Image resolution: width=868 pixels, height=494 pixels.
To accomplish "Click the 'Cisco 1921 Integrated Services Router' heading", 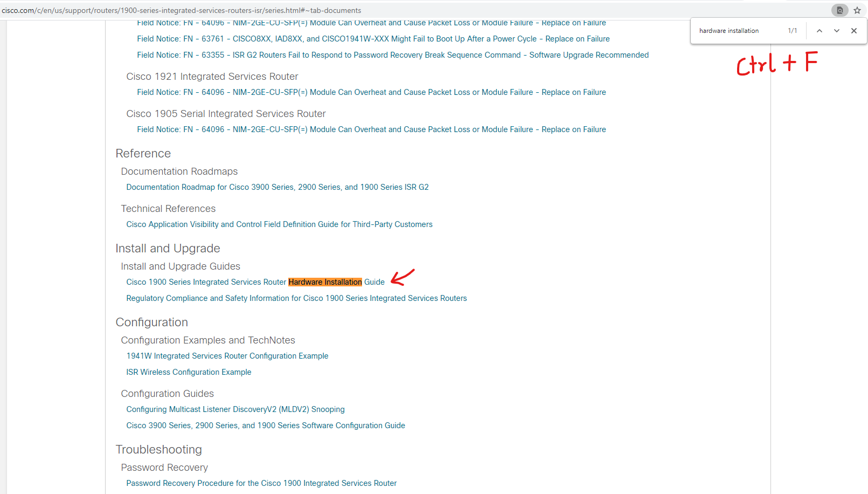I will click(212, 77).
